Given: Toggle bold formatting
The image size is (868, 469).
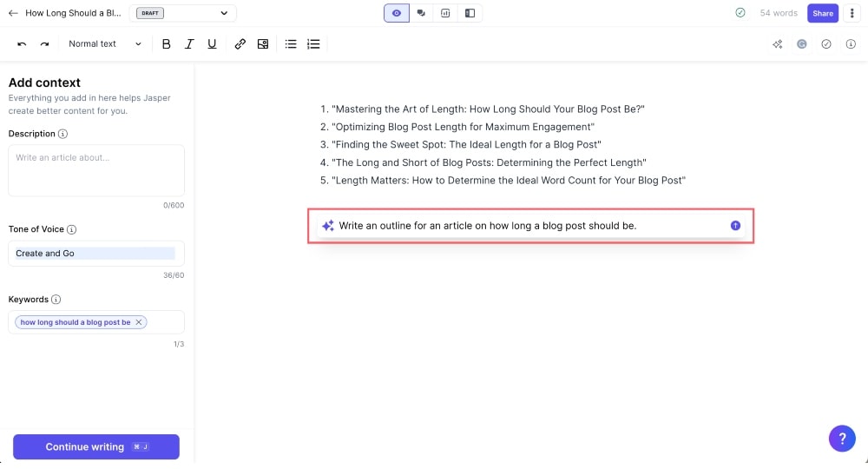Looking at the screenshot, I should [x=166, y=44].
